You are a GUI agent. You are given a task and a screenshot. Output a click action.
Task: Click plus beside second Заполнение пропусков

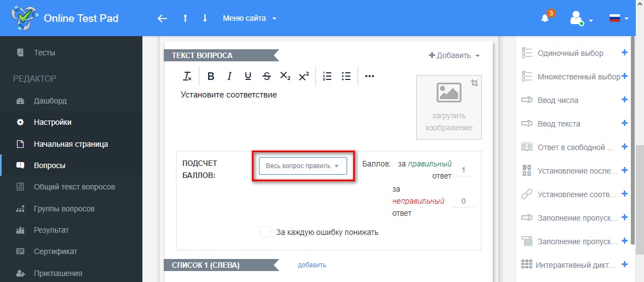(625, 240)
